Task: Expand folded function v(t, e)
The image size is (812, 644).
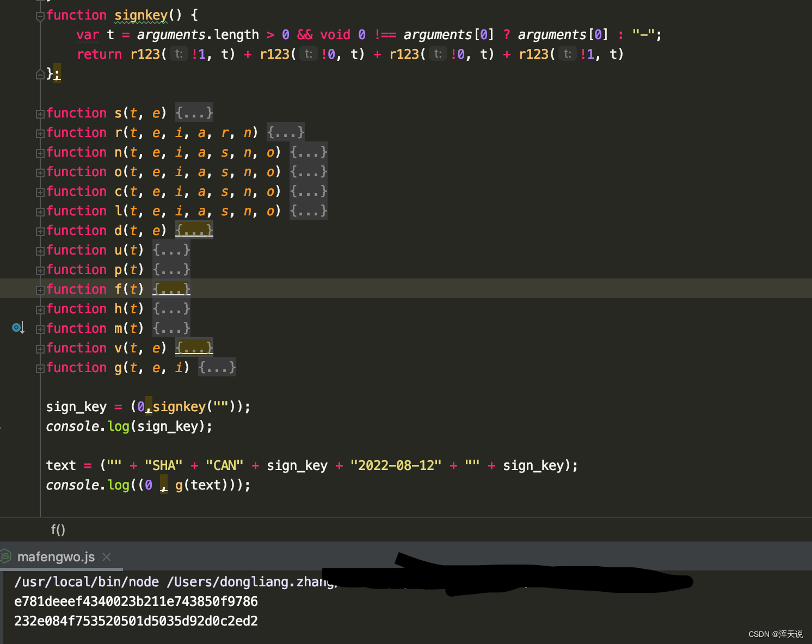Action: click(x=40, y=349)
